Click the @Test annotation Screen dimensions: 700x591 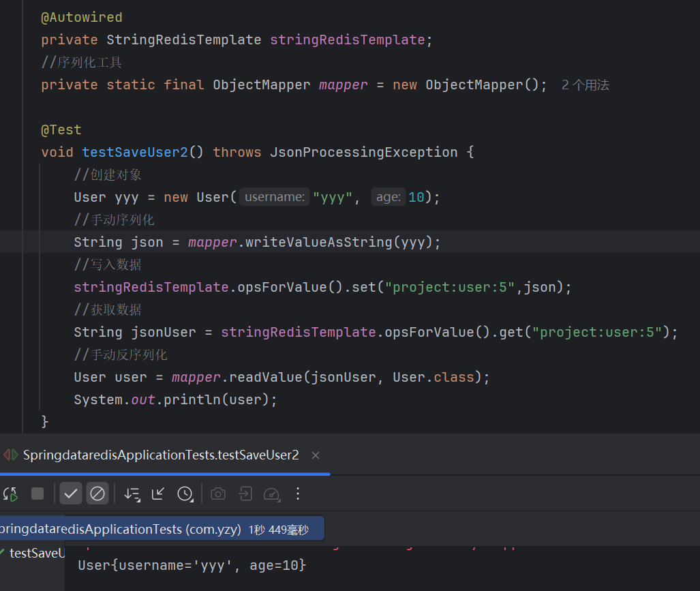tap(61, 130)
